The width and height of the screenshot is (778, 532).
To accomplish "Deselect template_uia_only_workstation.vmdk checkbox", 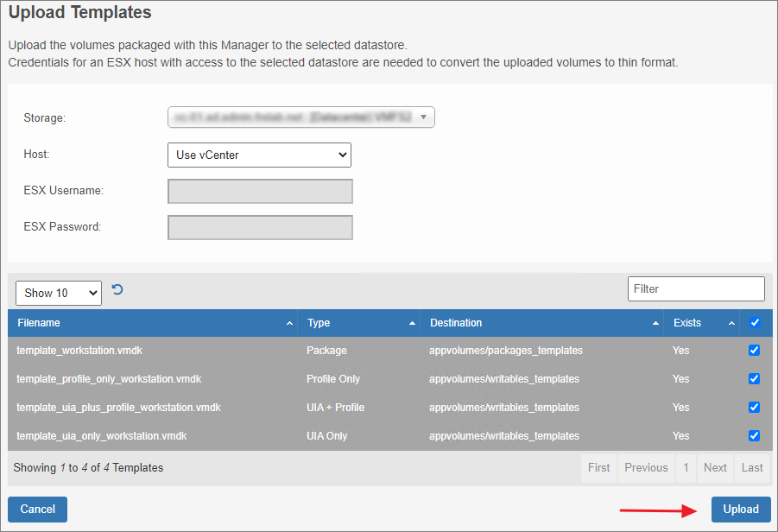I will point(754,436).
